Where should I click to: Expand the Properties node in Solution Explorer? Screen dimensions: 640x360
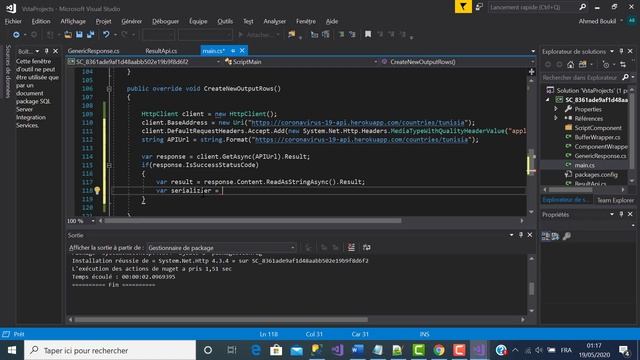point(556,109)
